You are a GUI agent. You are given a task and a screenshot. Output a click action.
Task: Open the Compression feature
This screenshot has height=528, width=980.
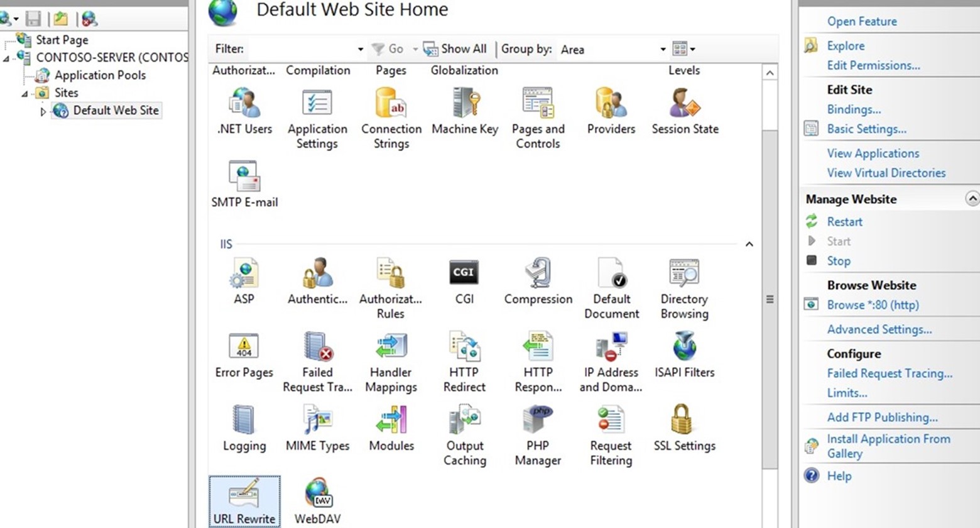538,282
